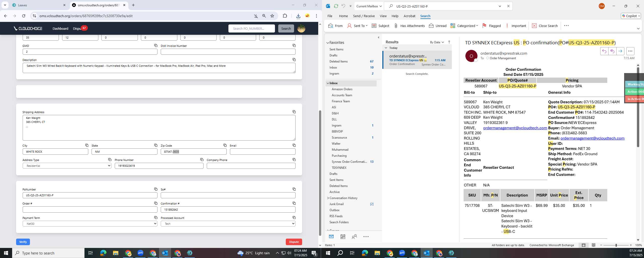Click the Outlook Reply icon
The height and width of the screenshot is (258, 644).
pyautogui.click(x=604, y=51)
